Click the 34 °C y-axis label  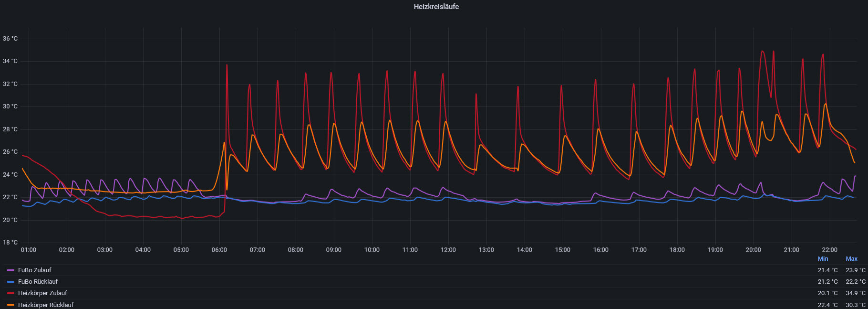click(x=10, y=61)
